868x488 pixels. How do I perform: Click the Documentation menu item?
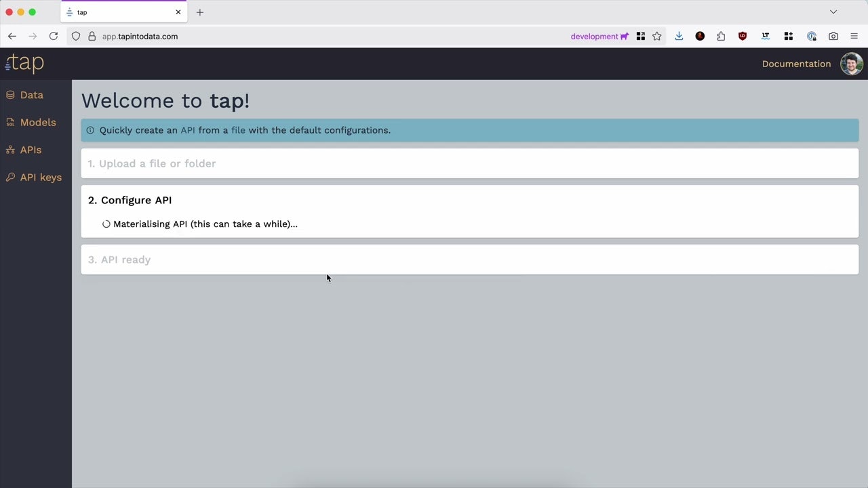pos(796,63)
